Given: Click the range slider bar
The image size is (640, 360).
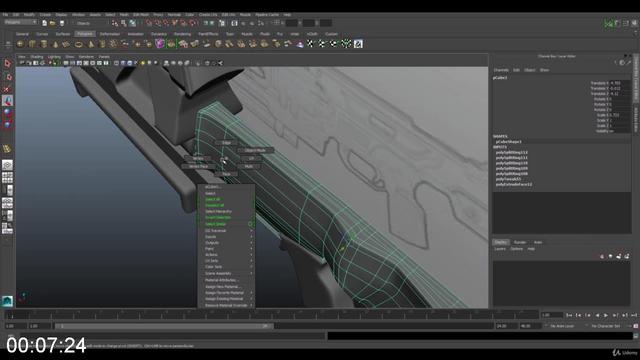Looking at the screenshot, I should pyautogui.click(x=164, y=326).
